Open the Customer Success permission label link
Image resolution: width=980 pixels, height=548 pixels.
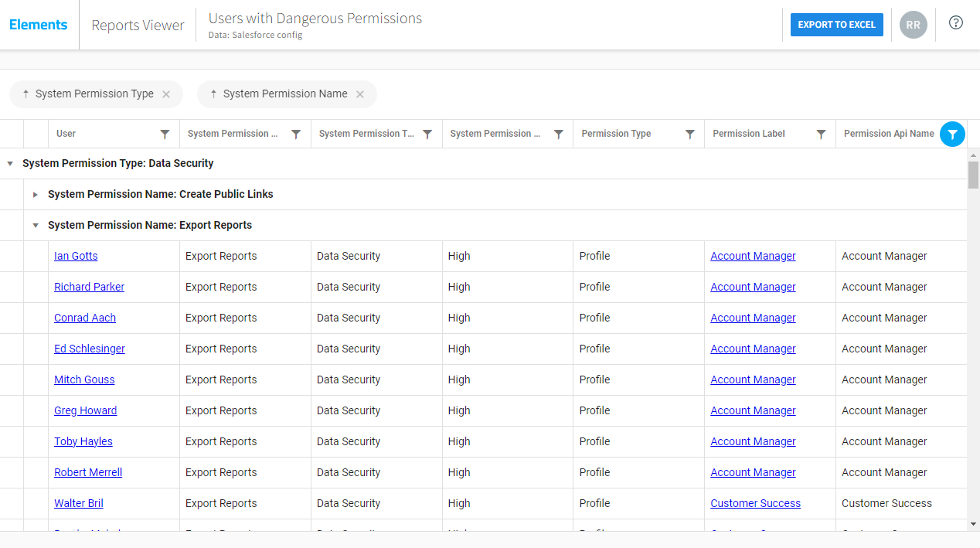click(x=755, y=503)
